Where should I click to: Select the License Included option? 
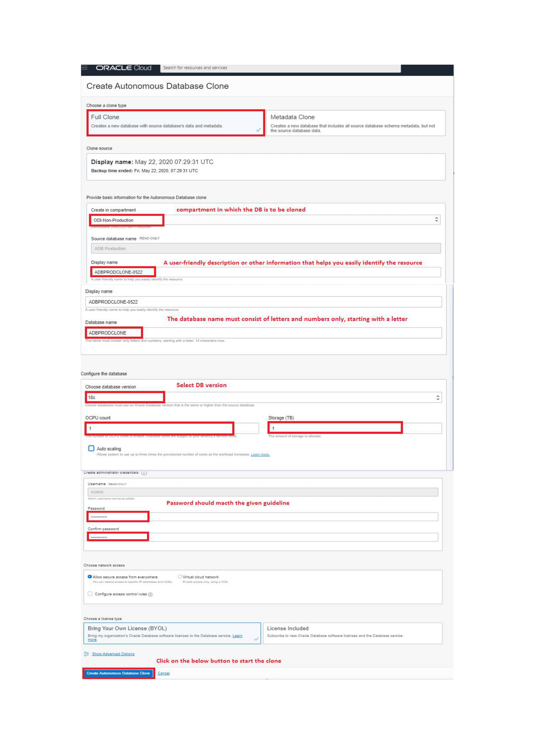coord(353,633)
